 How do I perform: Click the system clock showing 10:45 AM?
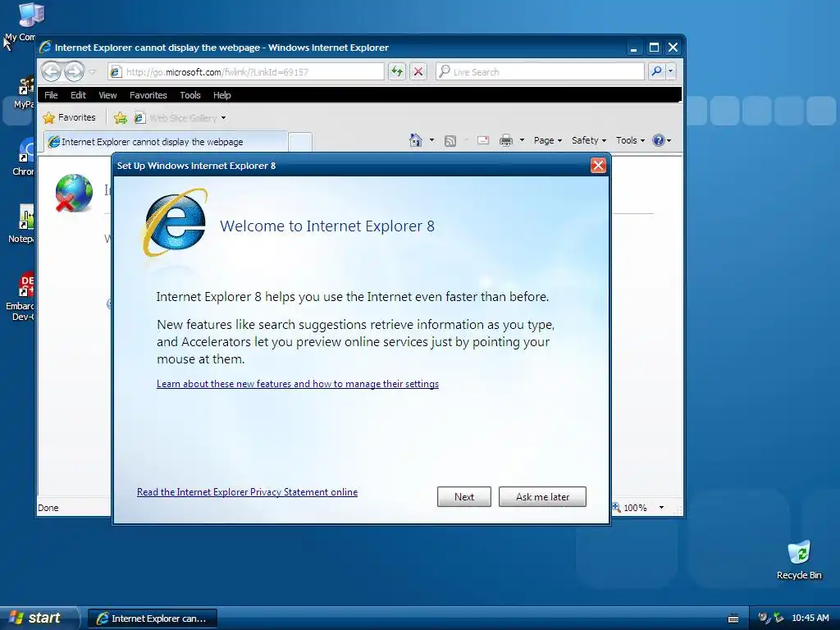[810, 618]
